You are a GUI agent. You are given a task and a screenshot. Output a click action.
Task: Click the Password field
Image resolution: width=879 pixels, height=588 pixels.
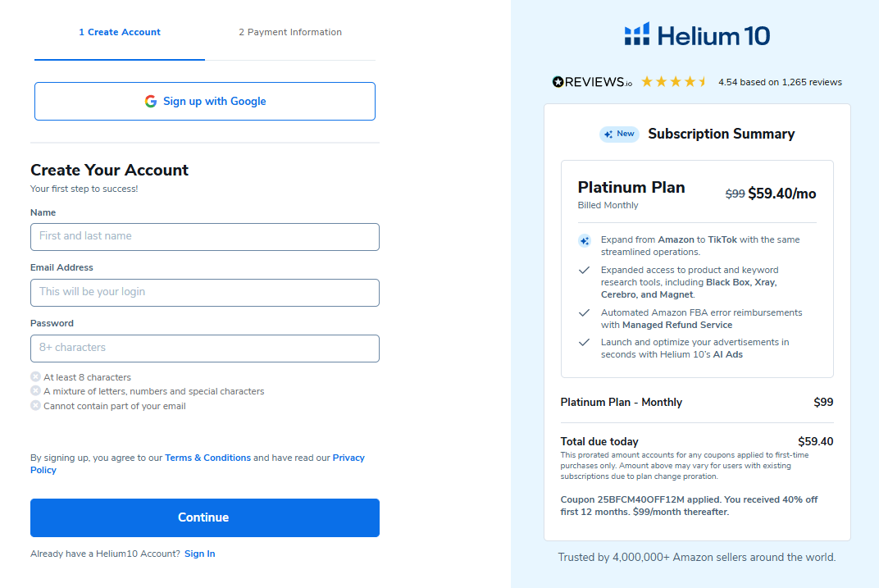pyautogui.click(x=204, y=348)
